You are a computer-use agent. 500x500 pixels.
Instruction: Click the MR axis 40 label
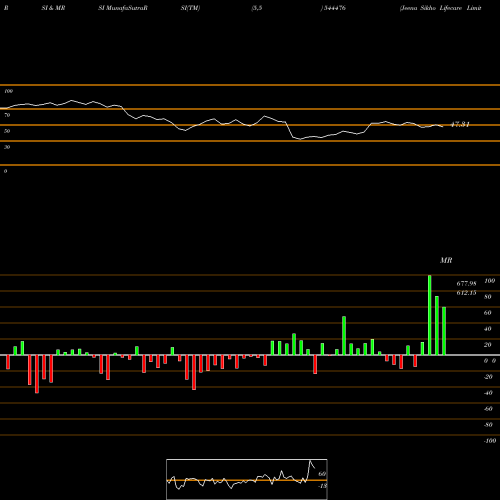[x=487, y=329]
